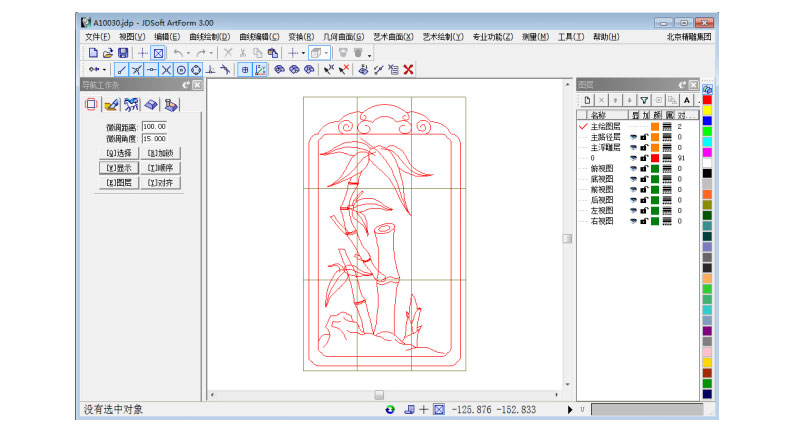This screenshot has height=432, width=794.
Task: Click the Open folder toolbar icon
Action: [x=108, y=52]
